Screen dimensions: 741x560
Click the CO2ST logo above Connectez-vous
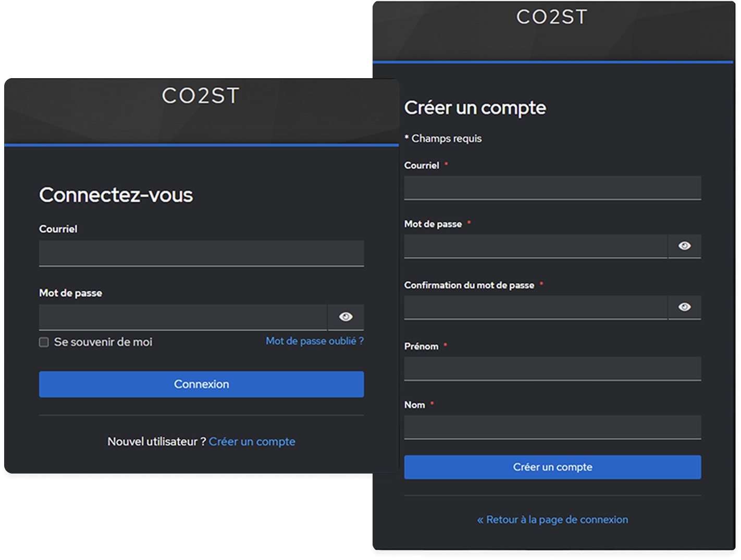tap(201, 96)
